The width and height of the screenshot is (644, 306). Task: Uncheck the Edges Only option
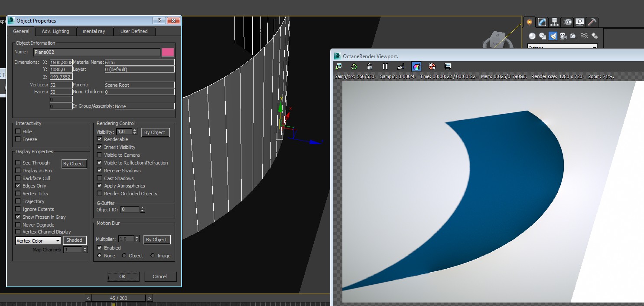click(18, 186)
